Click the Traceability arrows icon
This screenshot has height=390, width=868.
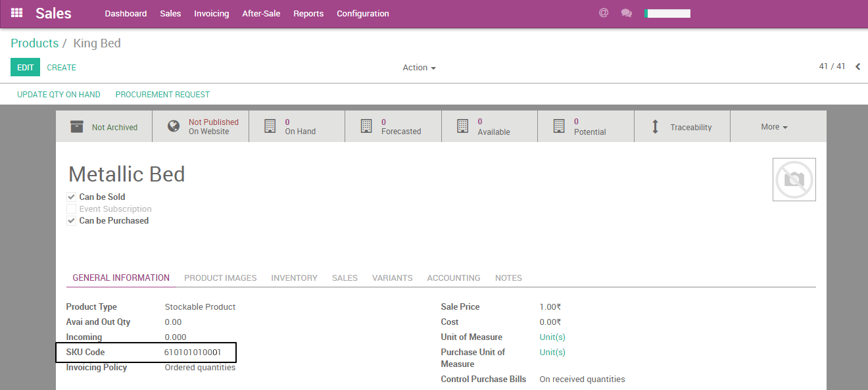click(655, 127)
